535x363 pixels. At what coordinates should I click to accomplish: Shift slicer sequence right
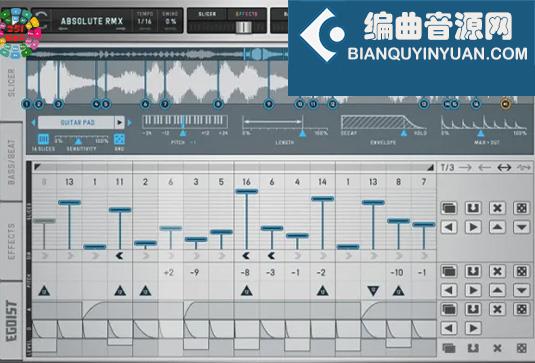473,227
